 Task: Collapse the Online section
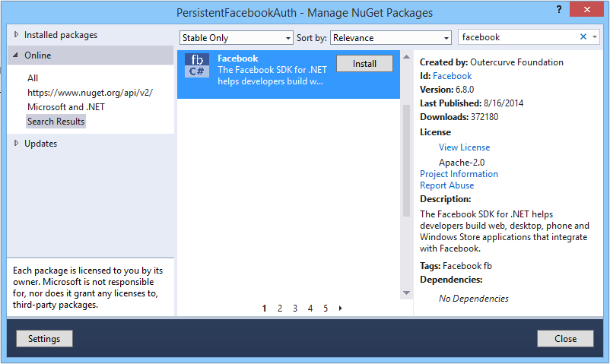pos(16,55)
